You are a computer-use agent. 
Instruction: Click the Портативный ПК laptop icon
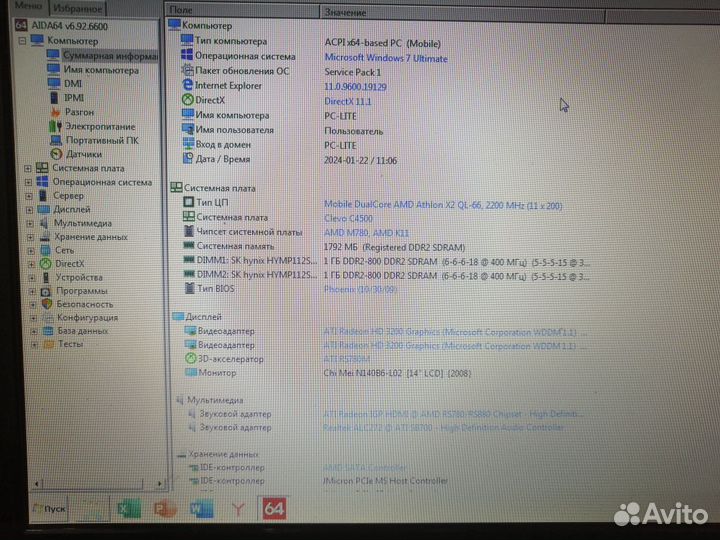[x=56, y=140]
